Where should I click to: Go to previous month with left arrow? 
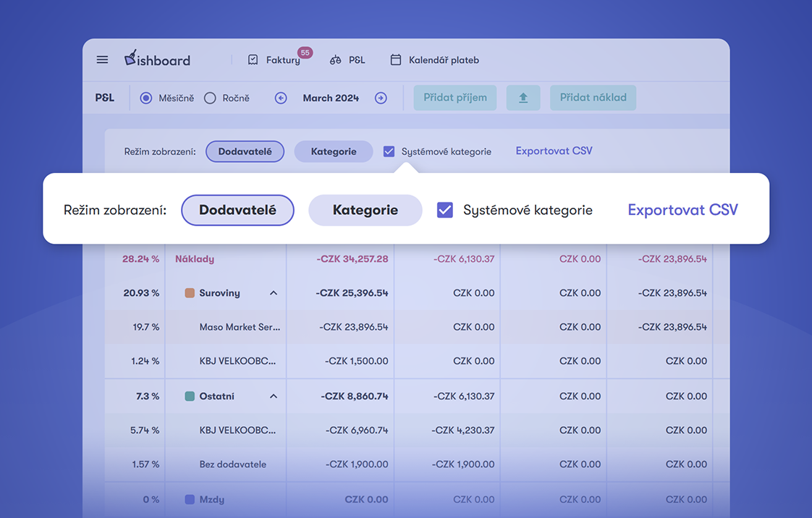281,98
